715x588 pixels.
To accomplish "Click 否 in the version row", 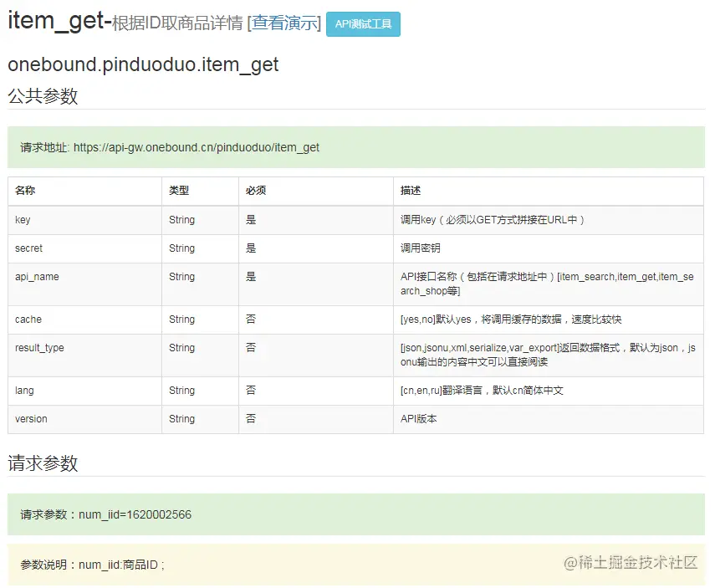I will [x=251, y=418].
